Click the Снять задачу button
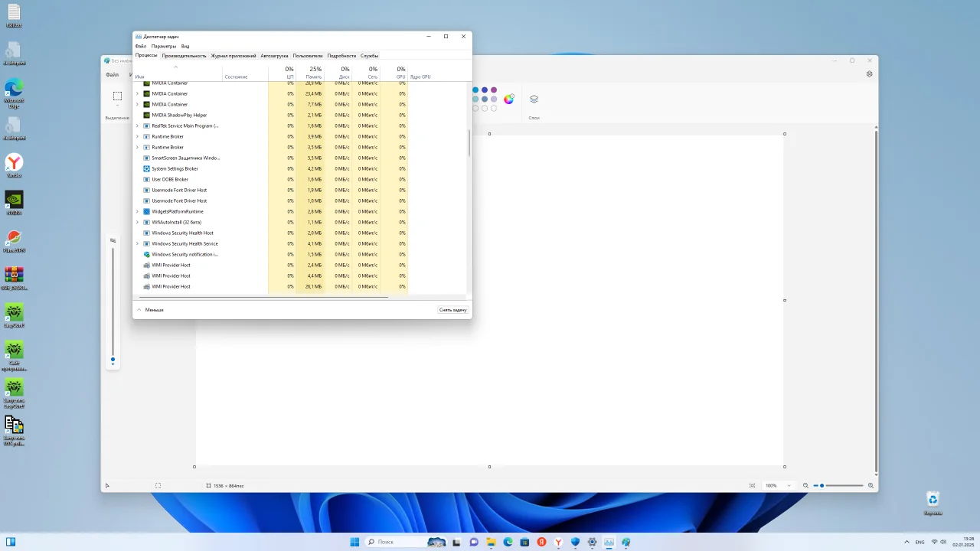 (452, 310)
